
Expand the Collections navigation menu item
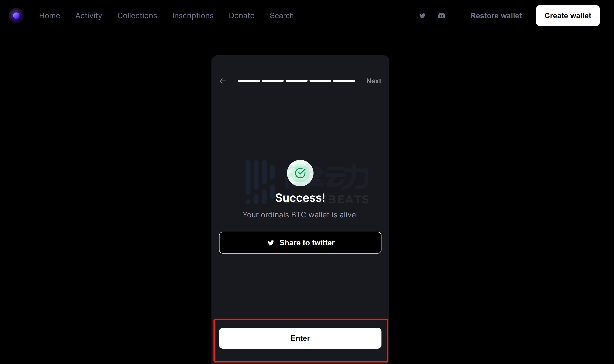click(x=137, y=16)
